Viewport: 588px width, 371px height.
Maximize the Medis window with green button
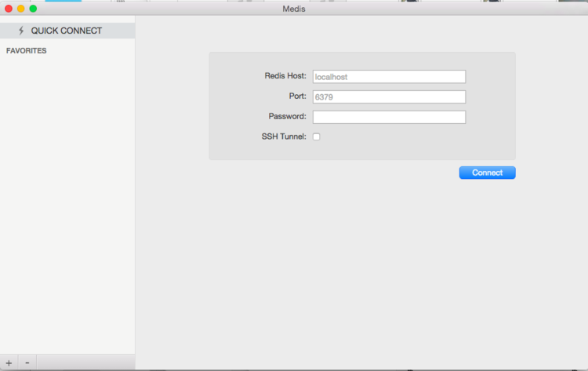pos(33,9)
